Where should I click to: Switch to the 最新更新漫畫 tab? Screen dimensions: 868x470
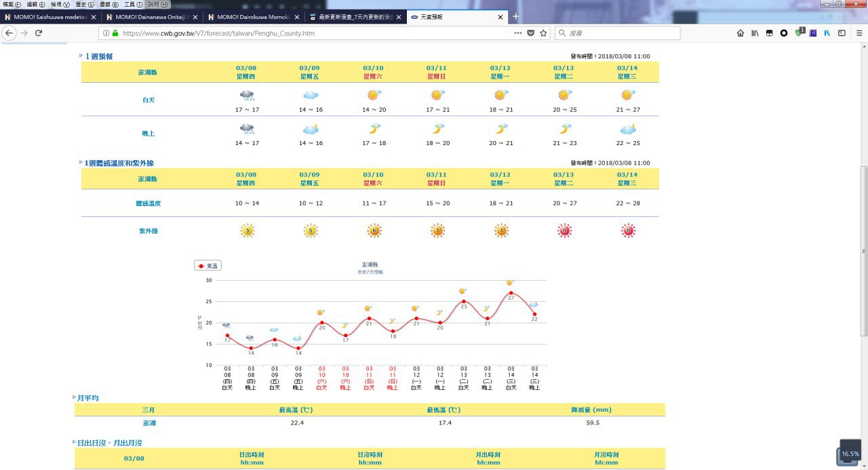coord(353,17)
